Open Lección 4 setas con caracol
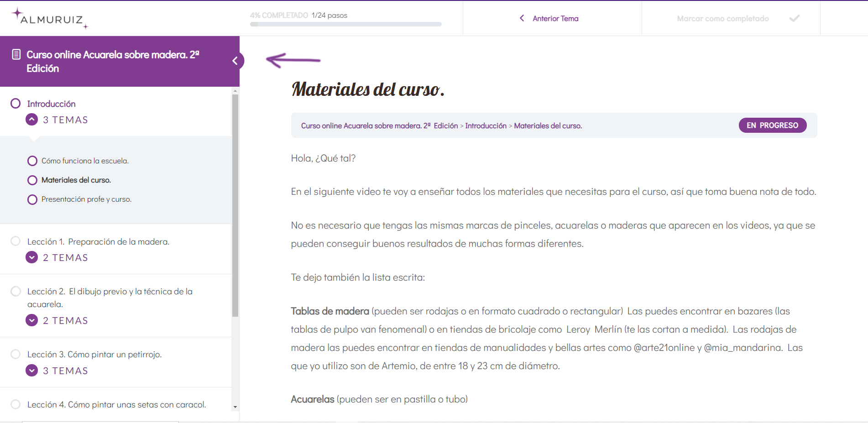This screenshot has width=868, height=423. [116, 405]
